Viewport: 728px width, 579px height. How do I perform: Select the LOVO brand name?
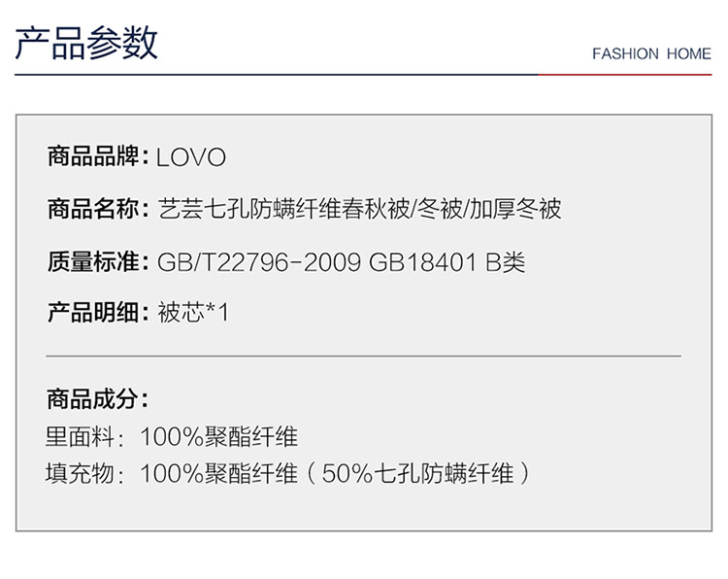pyautogui.click(x=191, y=157)
